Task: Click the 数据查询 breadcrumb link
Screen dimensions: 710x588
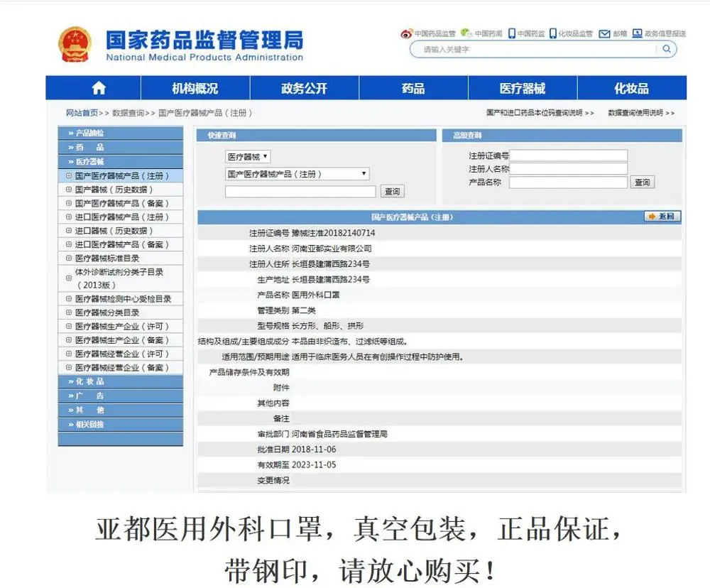Action: (x=128, y=113)
